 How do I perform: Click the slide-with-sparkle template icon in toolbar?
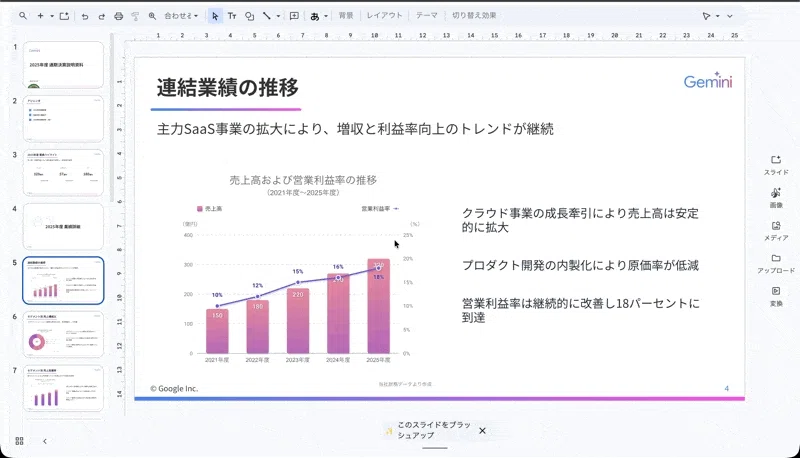(x=64, y=16)
